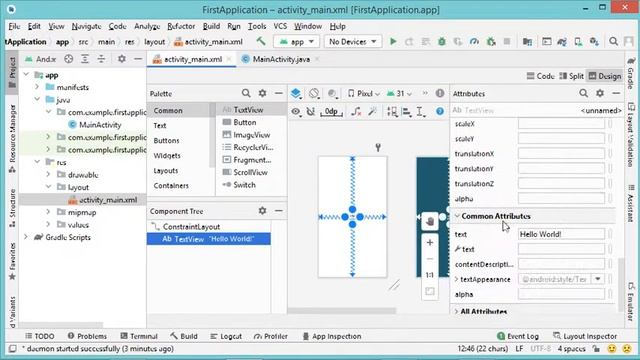Image resolution: width=640 pixels, height=360 pixels.
Task: Select activity_main.xml editor tab
Action: click(x=193, y=59)
